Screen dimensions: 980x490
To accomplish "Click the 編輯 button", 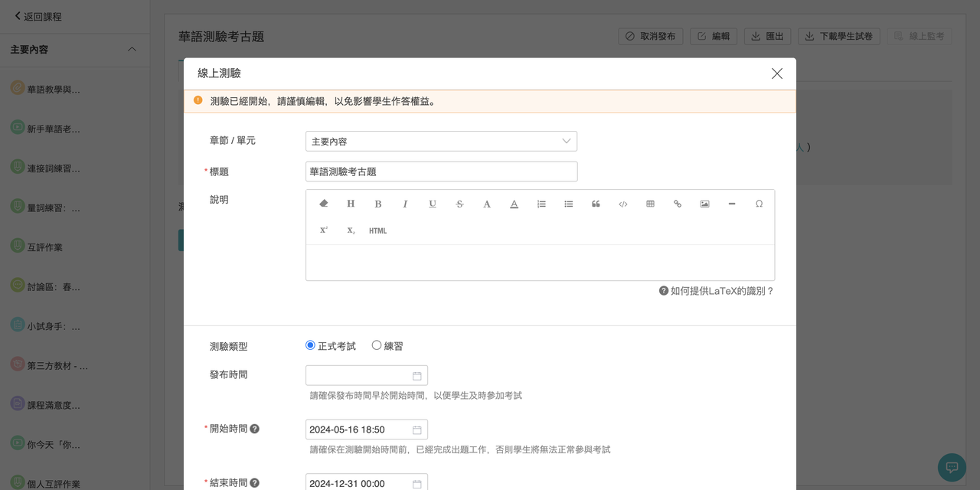I will click(x=714, y=36).
